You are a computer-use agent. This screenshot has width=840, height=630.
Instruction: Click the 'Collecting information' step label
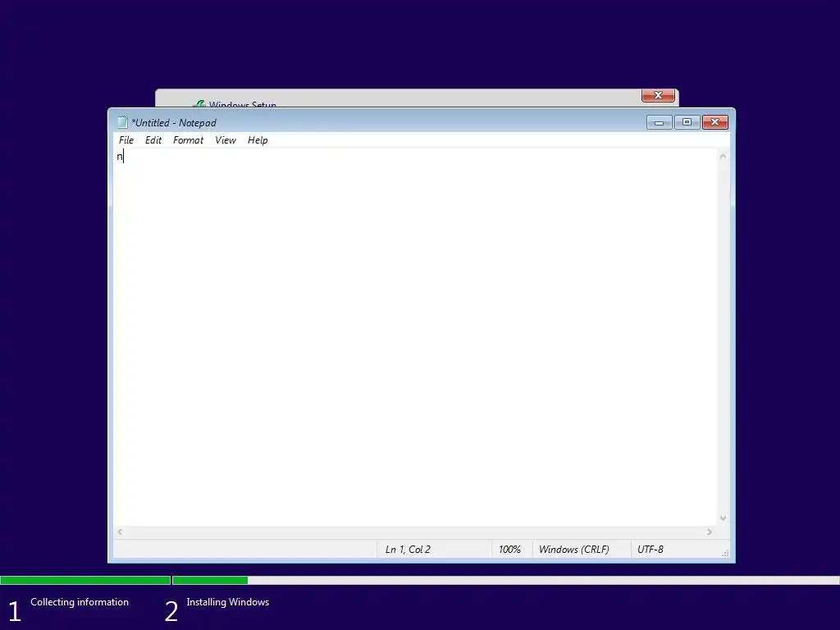(80, 602)
